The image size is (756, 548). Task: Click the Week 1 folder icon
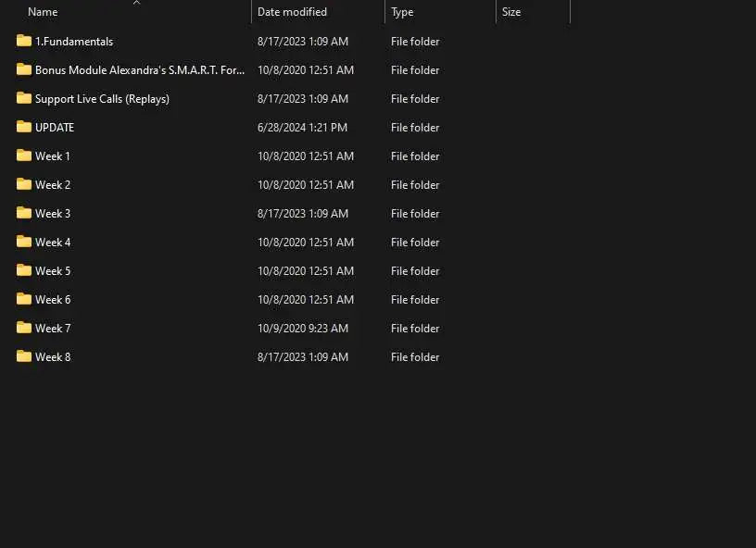point(24,156)
